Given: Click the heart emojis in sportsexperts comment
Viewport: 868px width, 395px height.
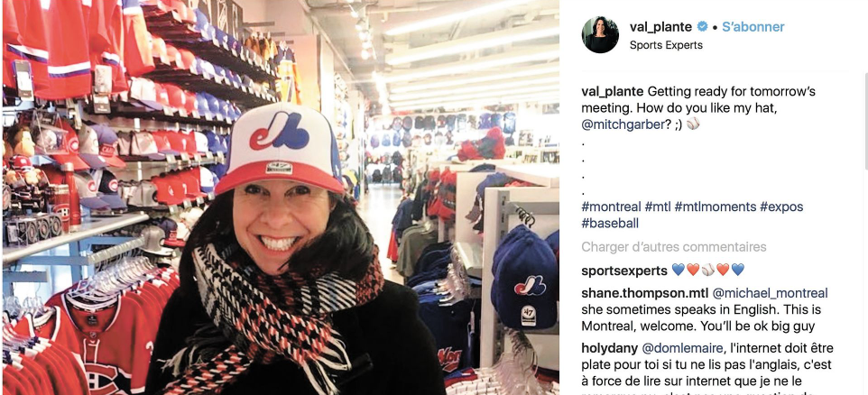Looking at the screenshot, I should tap(708, 270).
